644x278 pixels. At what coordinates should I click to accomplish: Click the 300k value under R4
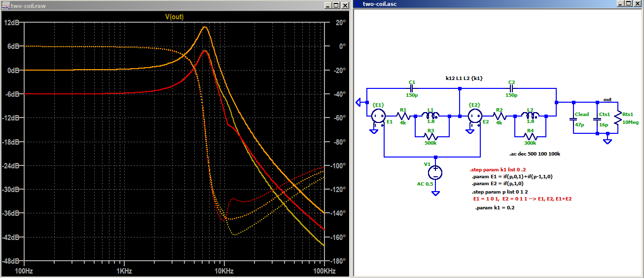(x=531, y=144)
